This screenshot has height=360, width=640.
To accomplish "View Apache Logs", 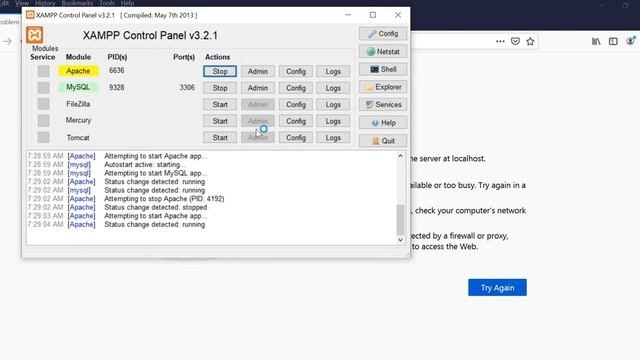I will pyautogui.click(x=333, y=71).
